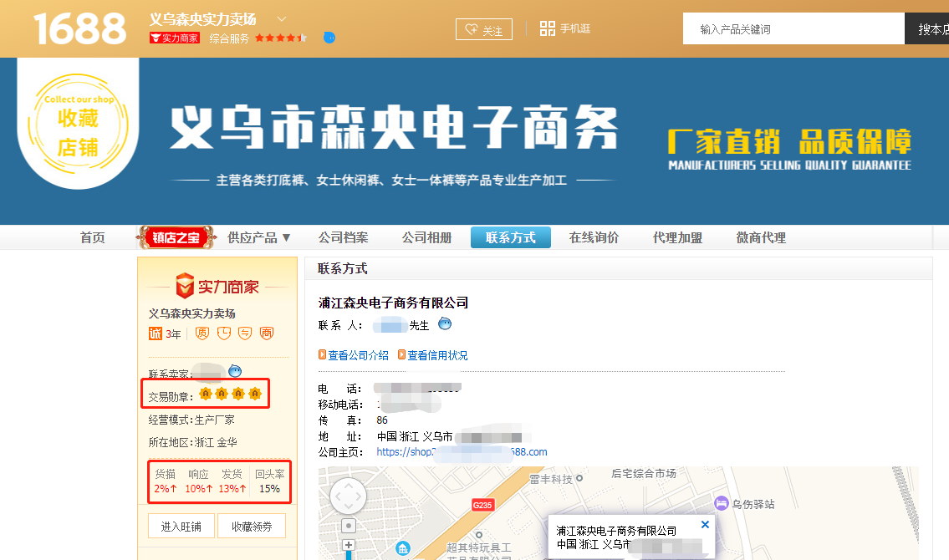The width and height of the screenshot is (949, 560).
Task: Click the exchange shield guarantee icon
Action: 245,333
